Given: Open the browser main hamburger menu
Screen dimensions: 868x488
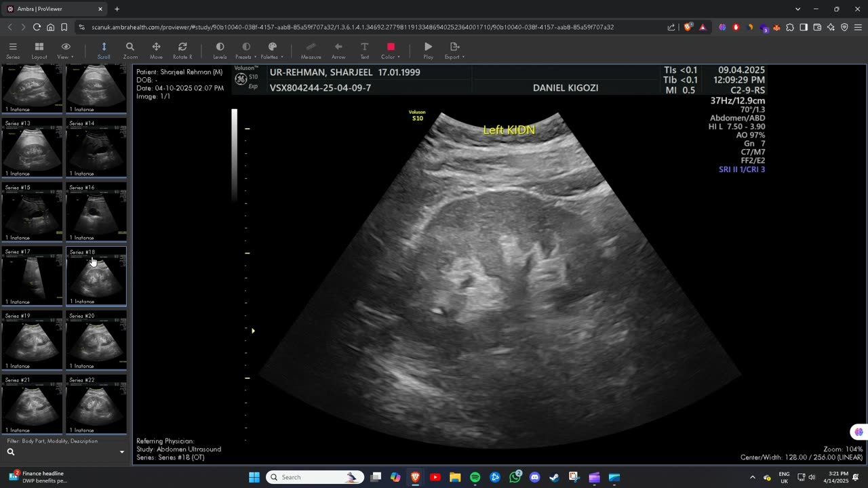Looking at the screenshot, I should [858, 27].
